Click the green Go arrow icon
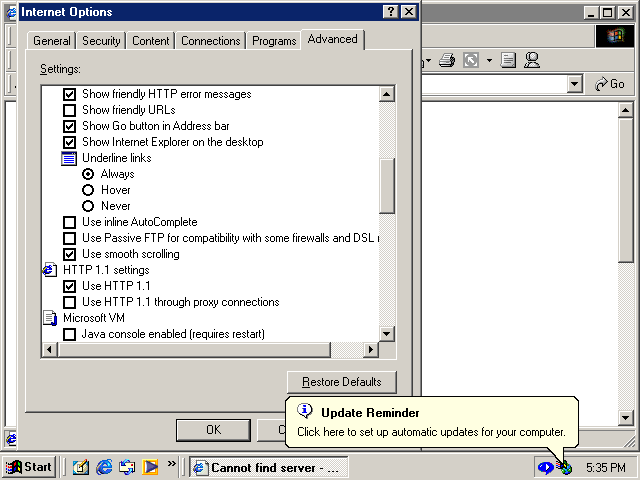Image resolution: width=640 pixels, height=480 pixels. tap(601, 84)
